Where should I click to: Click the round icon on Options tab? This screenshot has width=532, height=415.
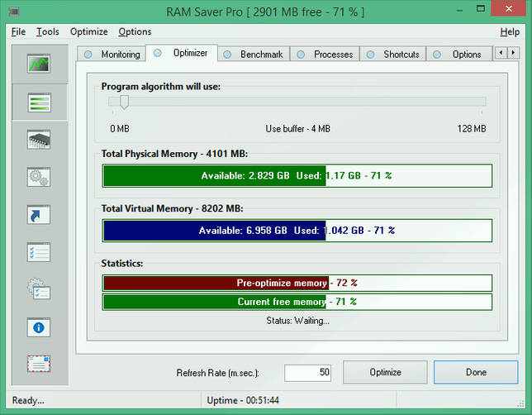click(x=437, y=55)
